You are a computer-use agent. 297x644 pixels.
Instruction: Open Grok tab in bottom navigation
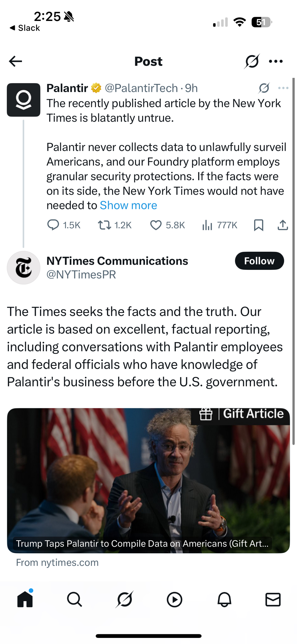click(124, 600)
